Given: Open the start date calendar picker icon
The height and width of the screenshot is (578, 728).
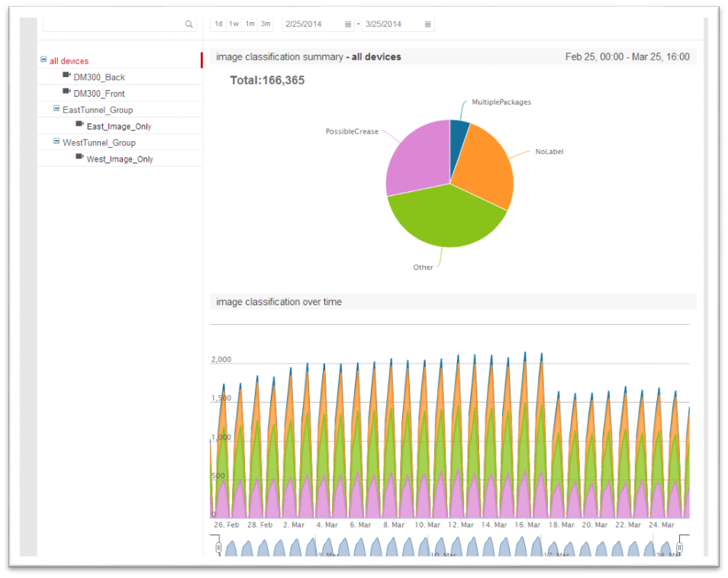Looking at the screenshot, I should [348, 24].
